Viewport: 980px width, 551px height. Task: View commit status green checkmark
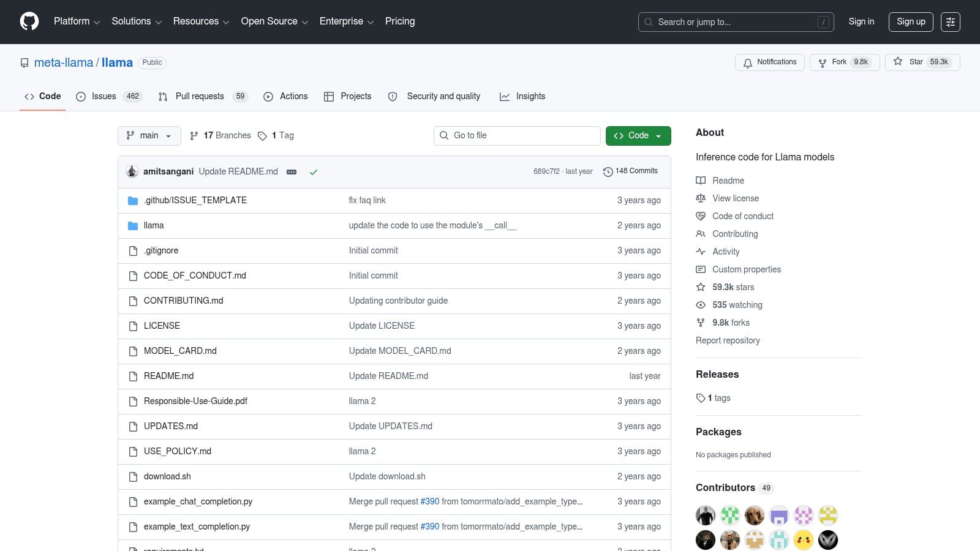tap(314, 172)
